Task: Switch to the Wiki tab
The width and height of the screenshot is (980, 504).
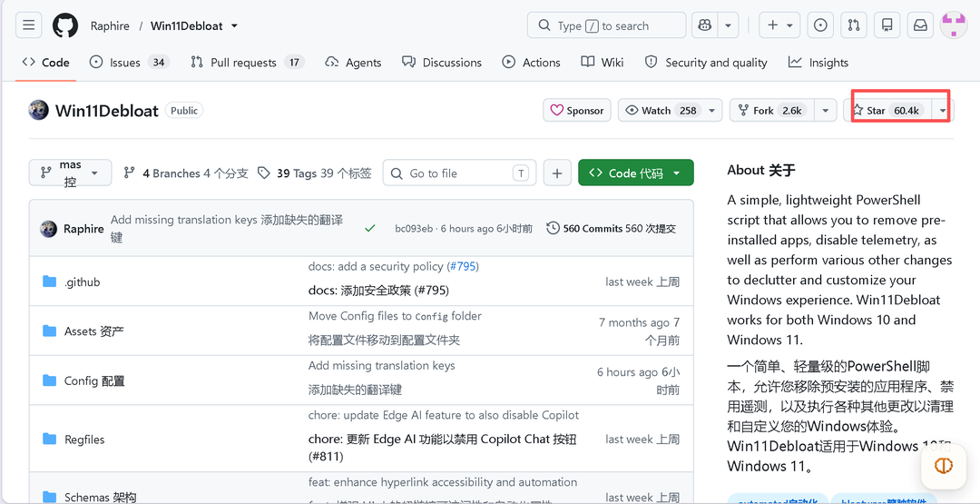Action: [603, 63]
